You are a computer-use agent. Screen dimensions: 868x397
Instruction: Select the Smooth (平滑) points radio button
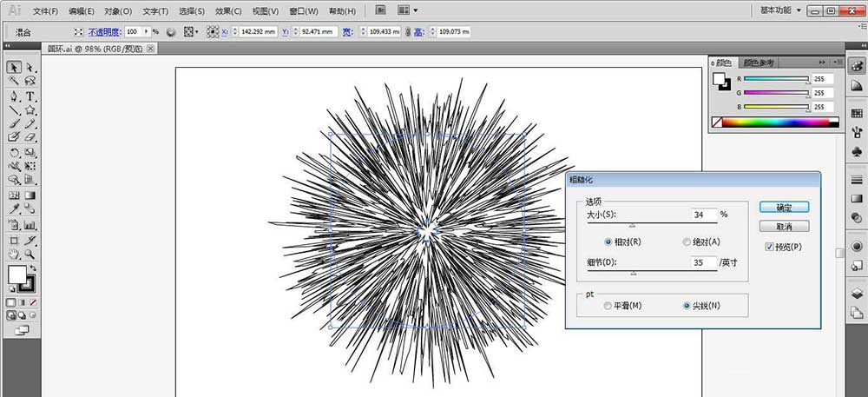[608, 306]
